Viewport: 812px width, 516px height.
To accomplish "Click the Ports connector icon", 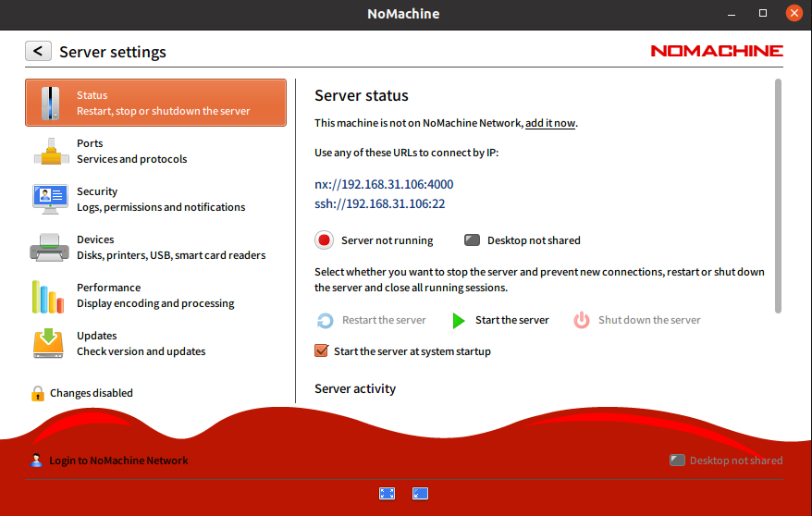I will [x=51, y=152].
